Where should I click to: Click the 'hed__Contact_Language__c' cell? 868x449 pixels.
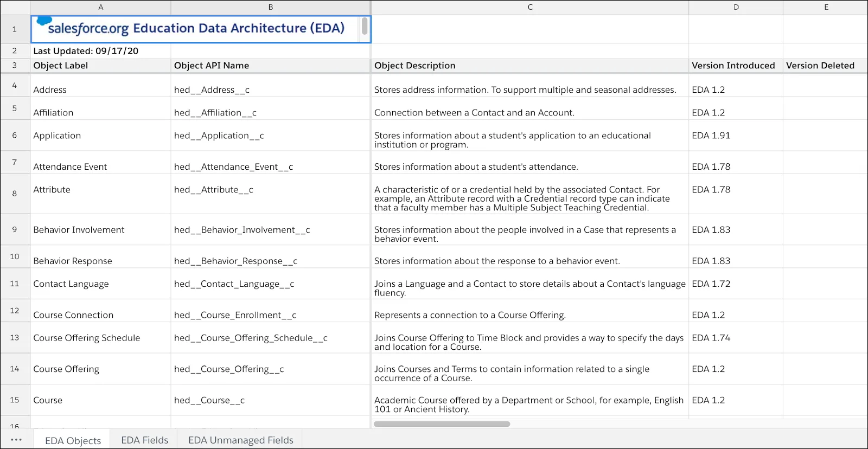[x=271, y=284]
